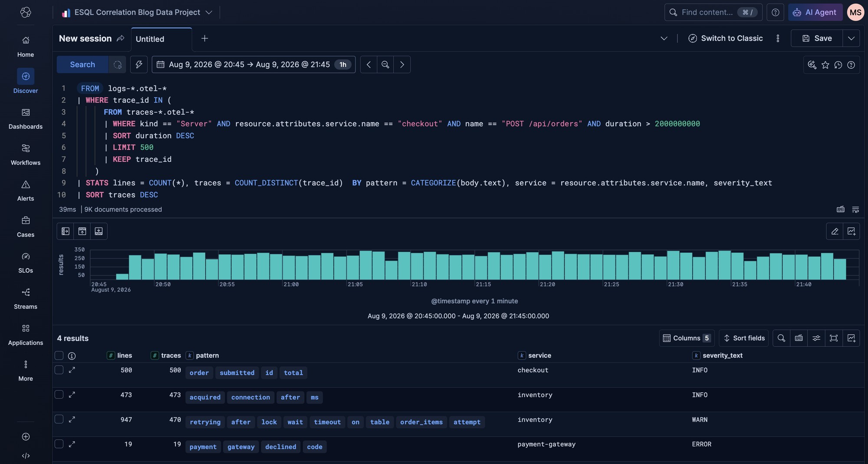Open the project switcher dropdown
868x464 pixels.
coord(137,12)
